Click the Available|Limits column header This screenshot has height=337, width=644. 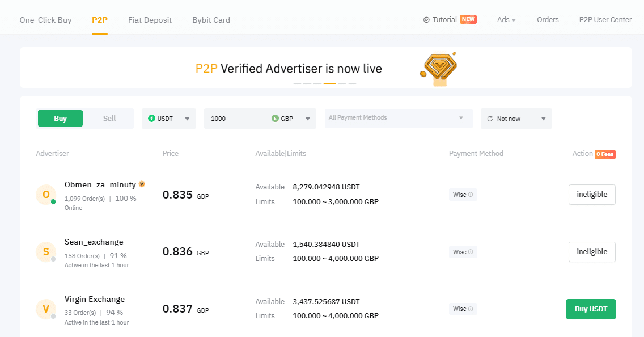pos(281,153)
